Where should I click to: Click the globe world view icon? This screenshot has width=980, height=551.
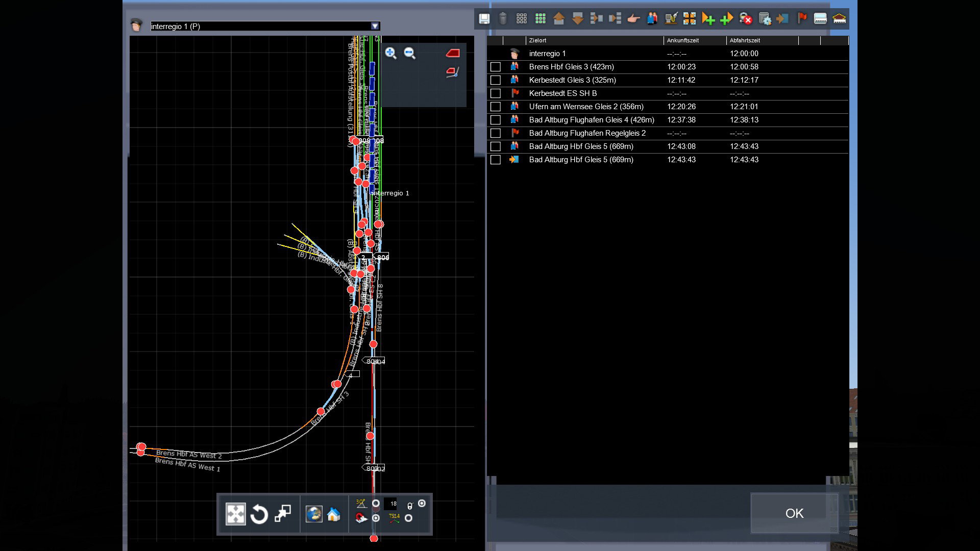tap(314, 514)
